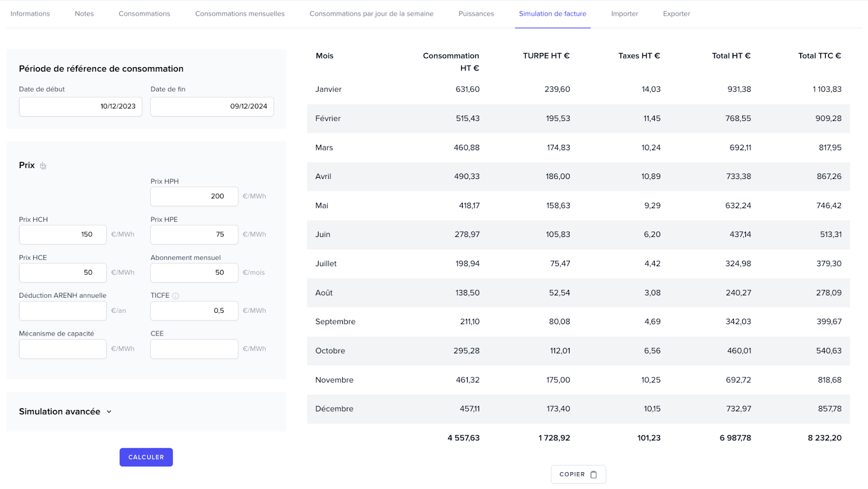Select the Février row label
This screenshot has height=489, width=868.
pyautogui.click(x=328, y=118)
